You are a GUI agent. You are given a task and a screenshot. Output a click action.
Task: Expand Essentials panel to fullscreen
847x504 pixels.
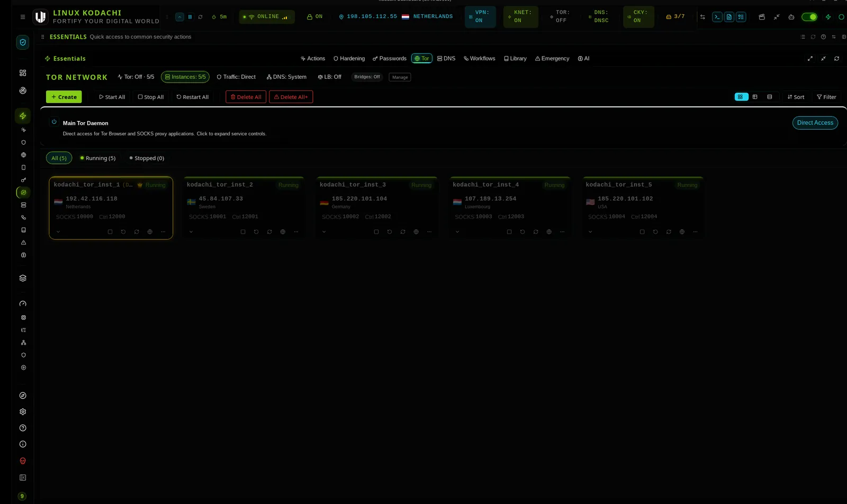point(810,59)
